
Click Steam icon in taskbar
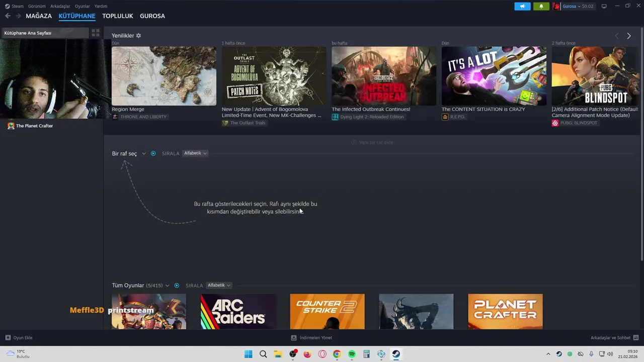396,354
